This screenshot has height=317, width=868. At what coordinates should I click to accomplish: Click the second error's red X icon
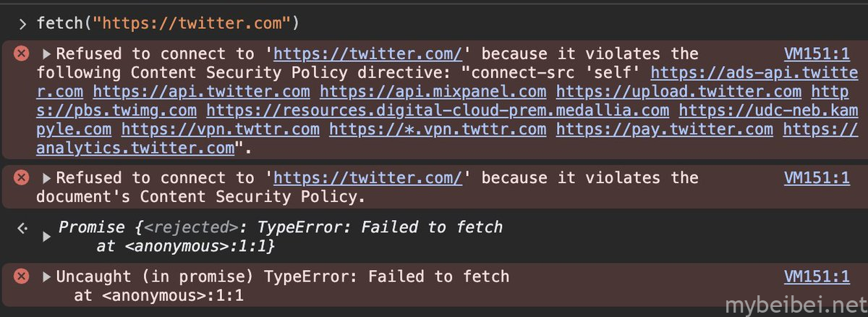pos(22,177)
